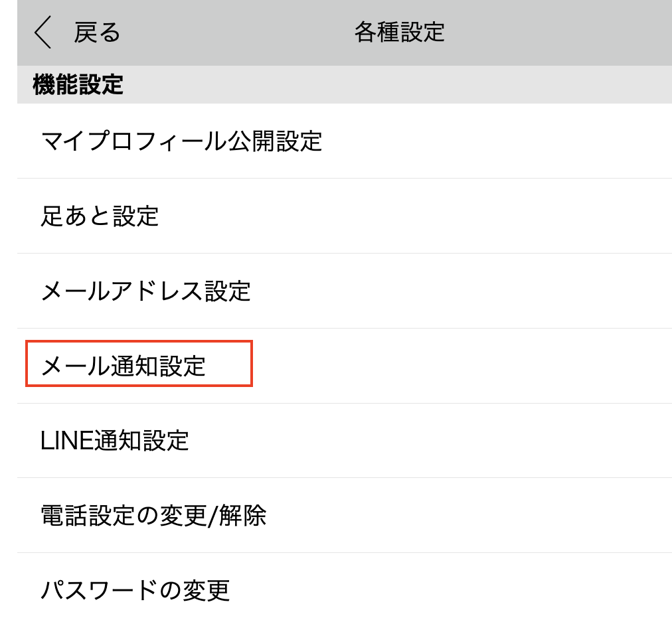Screen dimensions: 672x624
Task: Choose パスワードの変更
Action: click(x=135, y=590)
